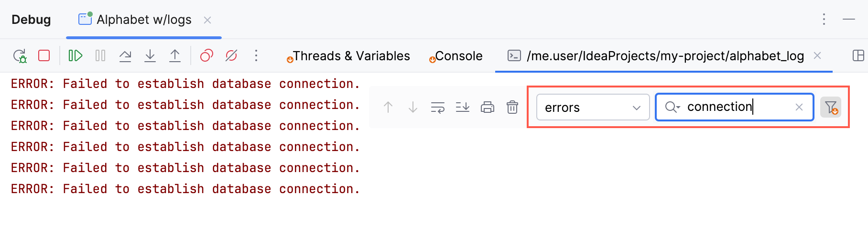868x239 pixels.
Task: Toggle the log filter funnel button
Action: coord(831,108)
